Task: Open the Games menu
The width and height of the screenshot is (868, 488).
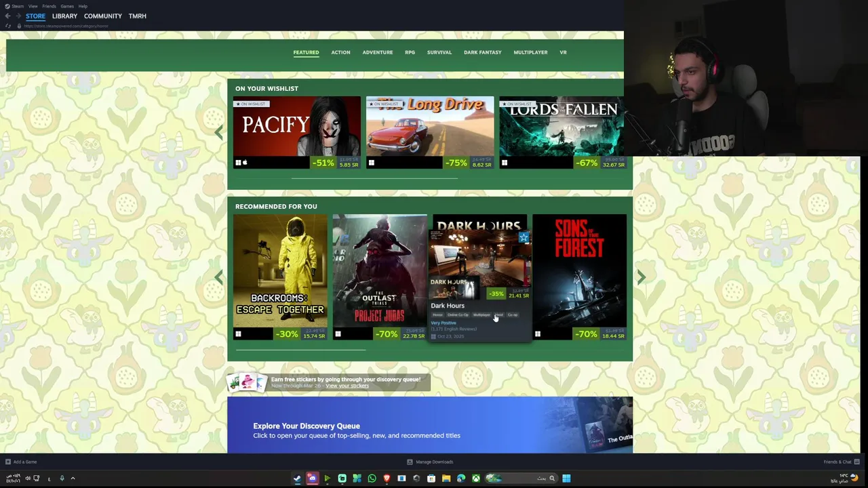Action: [x=67, y=6]
